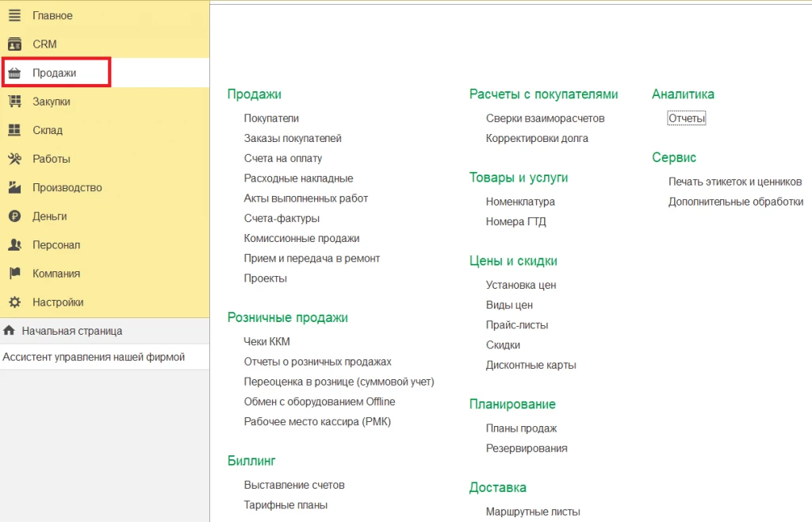Open Чеки ККМ

266,342
